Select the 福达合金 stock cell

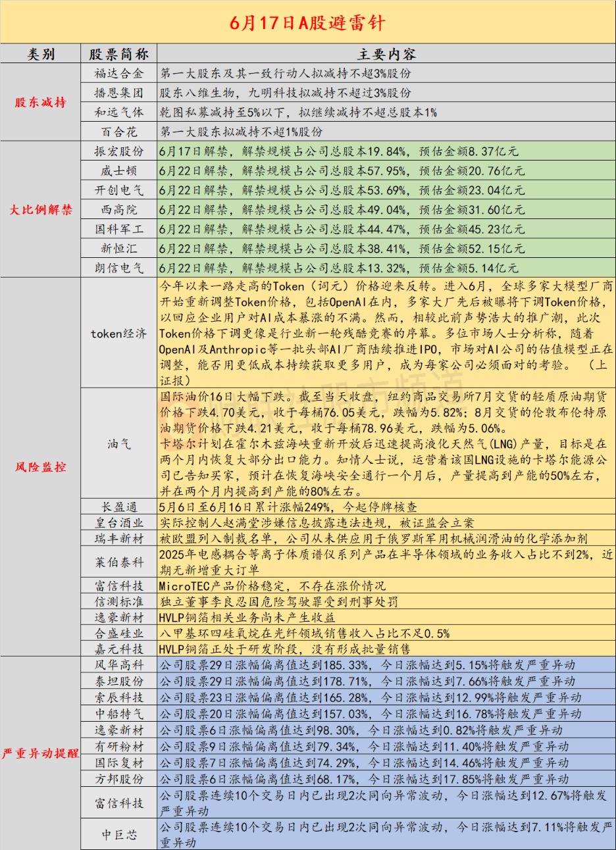(x=119, y=74)
